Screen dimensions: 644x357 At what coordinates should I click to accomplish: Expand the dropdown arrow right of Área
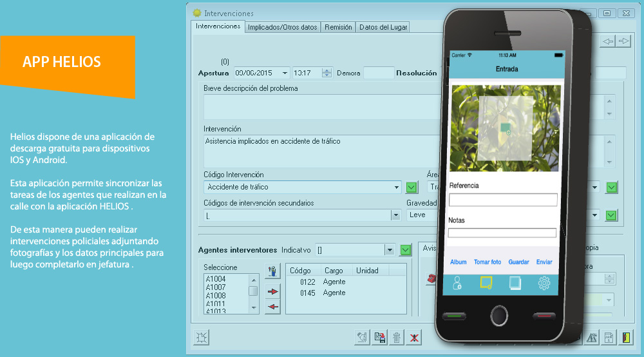click(594, 188)
